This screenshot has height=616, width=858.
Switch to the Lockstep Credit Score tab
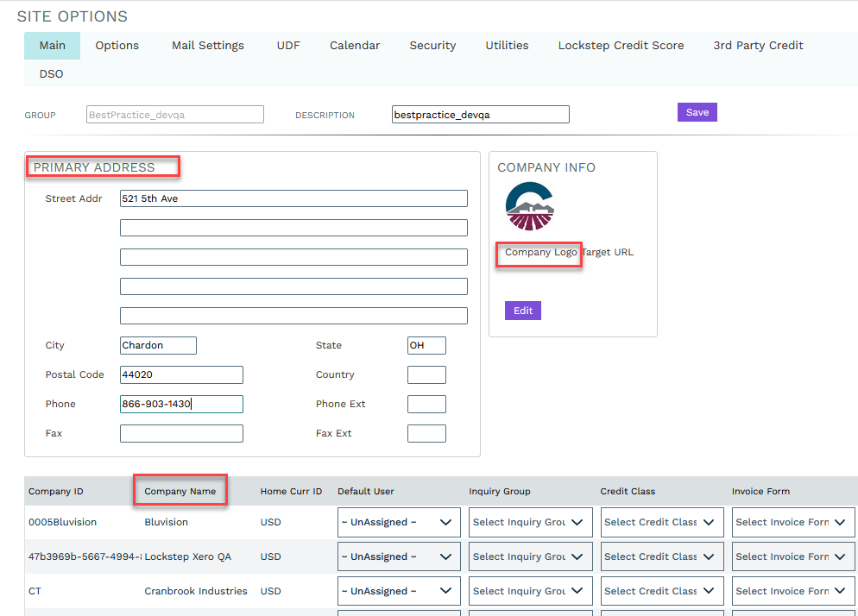tap(621, 46)
